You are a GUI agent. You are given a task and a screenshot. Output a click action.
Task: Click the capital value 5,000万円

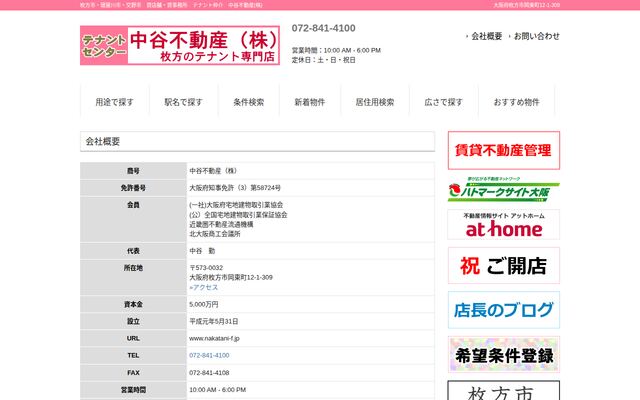[204, 304]
